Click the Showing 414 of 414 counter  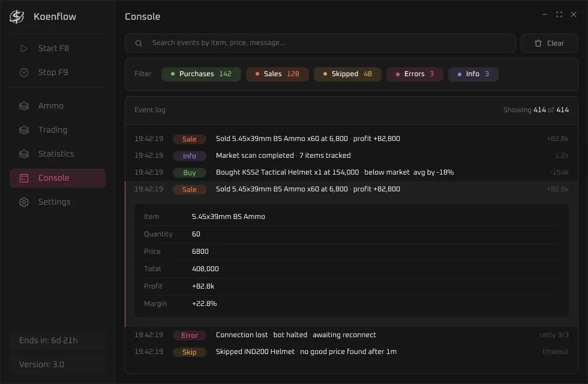(x=536, y=110)
